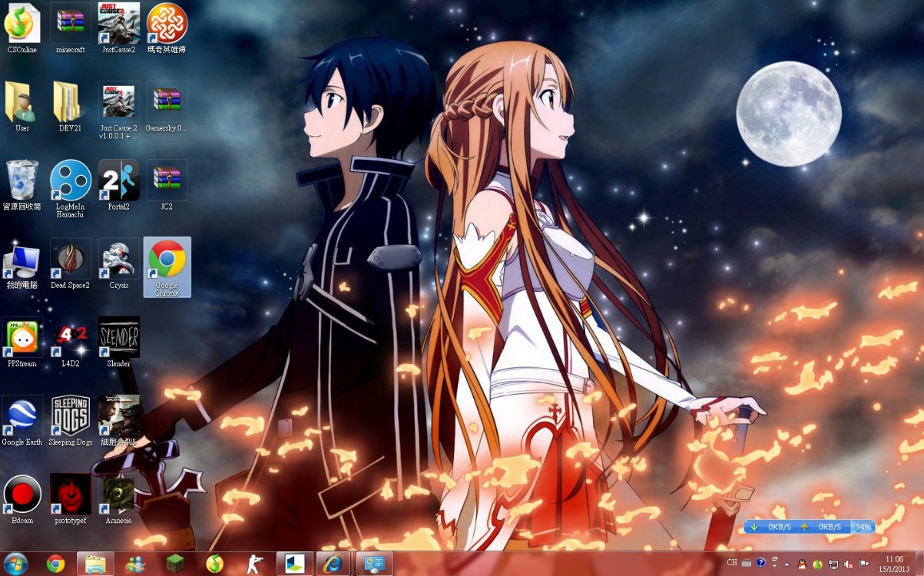Select the Sleeping Dogs desktop shortcut

pyautogui.click(x=71, y=421)
